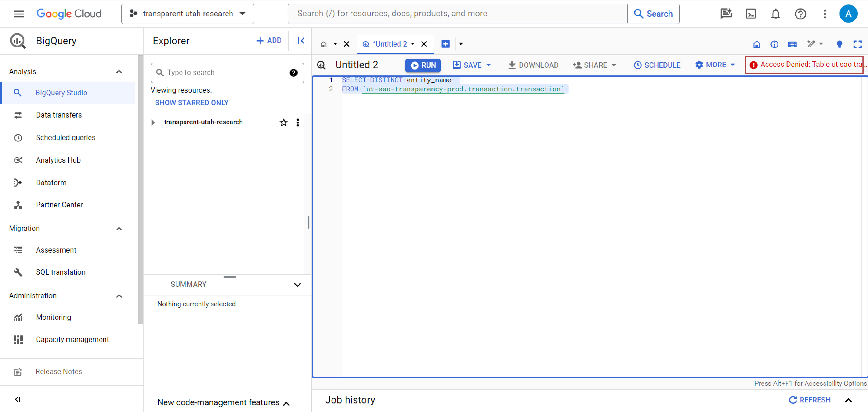Screen dimensions: 868x412
Task: Collapse the left navigation panel arrow
Action: coord(18,399)
